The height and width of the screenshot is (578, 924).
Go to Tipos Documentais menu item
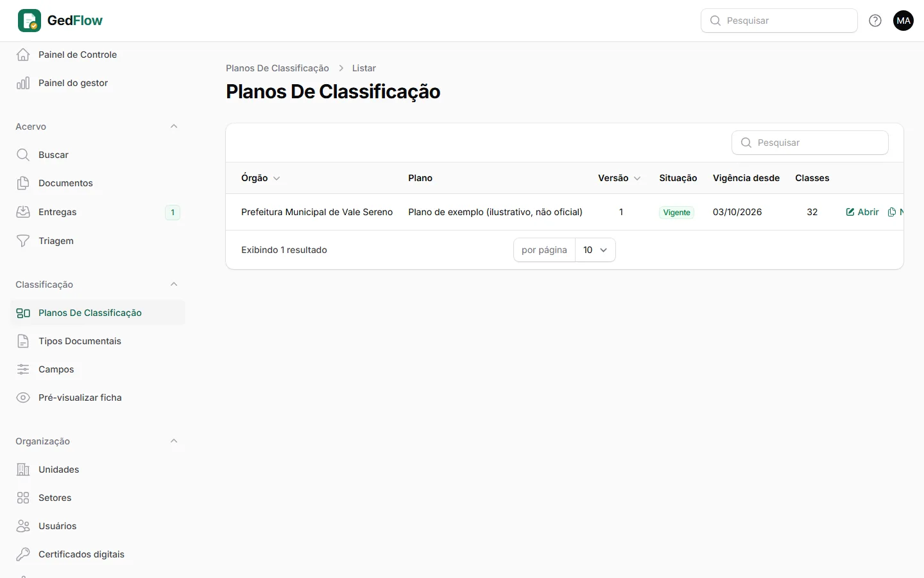click(98, 341)
